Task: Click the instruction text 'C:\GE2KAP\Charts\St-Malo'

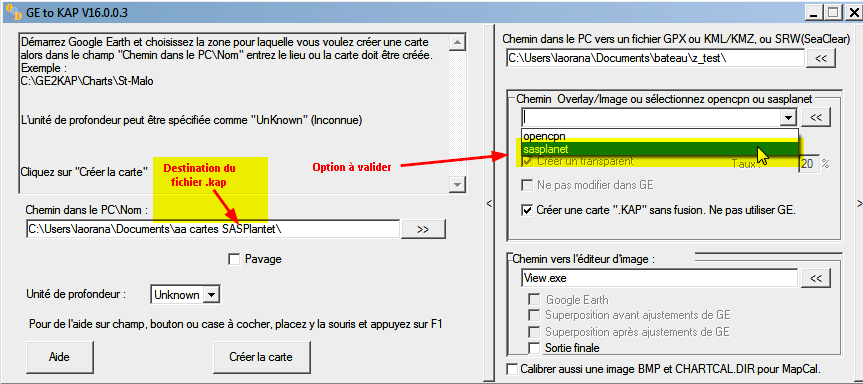Action: coord(88,81)
